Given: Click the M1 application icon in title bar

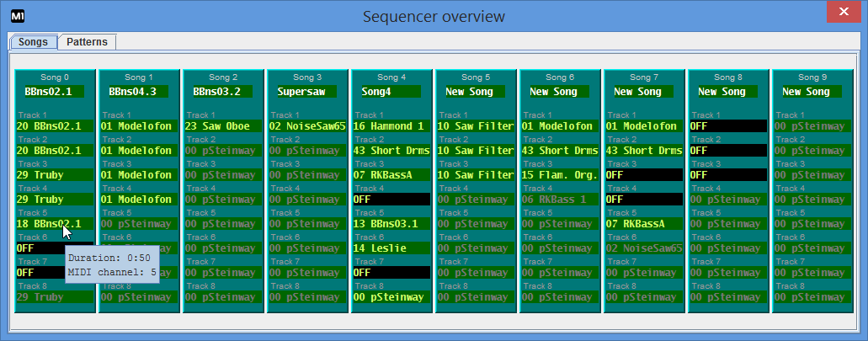Looking at the screenshot, I should tap(18, 16).
